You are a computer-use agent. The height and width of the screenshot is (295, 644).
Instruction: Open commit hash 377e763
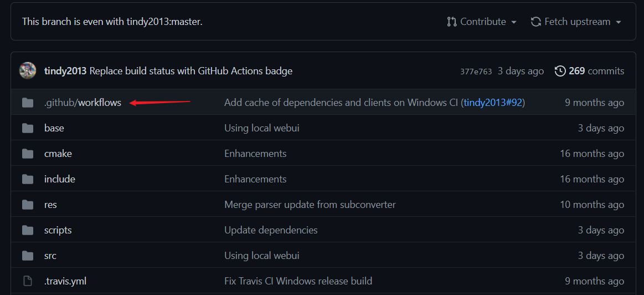pos(476,72)
